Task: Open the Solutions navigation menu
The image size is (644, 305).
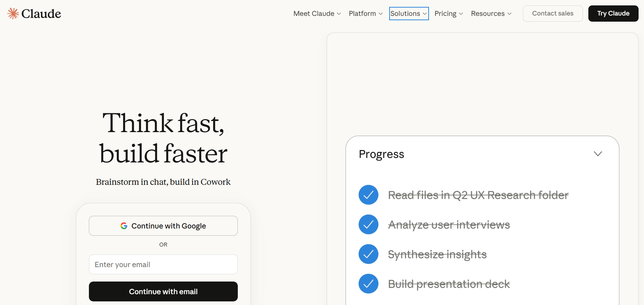Action: tap(409, 13)
